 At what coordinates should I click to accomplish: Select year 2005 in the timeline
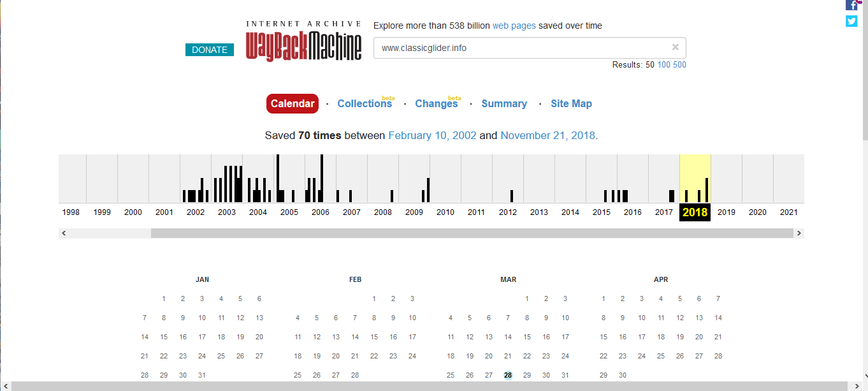(289, 212)
